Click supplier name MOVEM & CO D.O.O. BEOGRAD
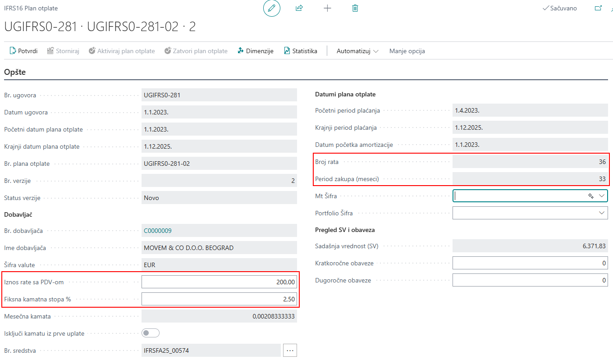 point(219,248)
